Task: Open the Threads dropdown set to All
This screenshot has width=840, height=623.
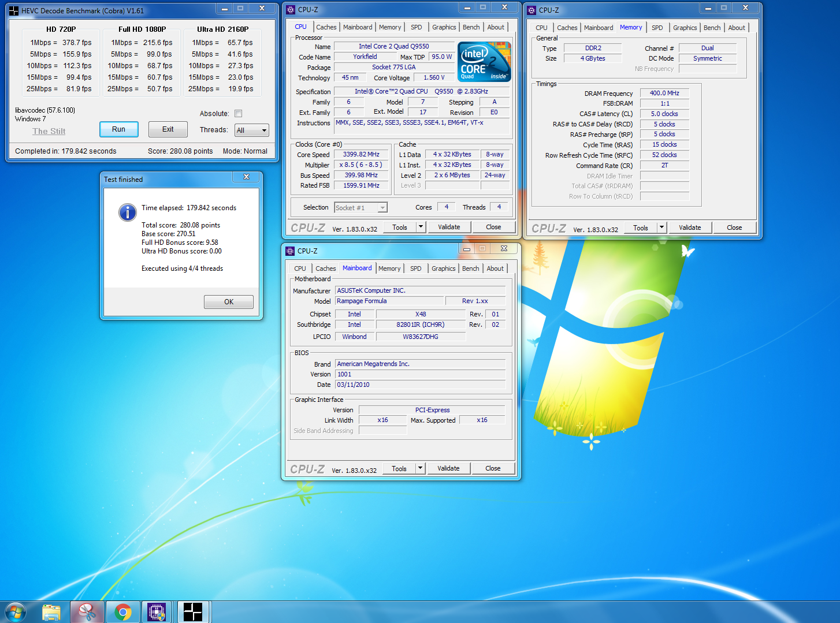Action: (252, 130)
